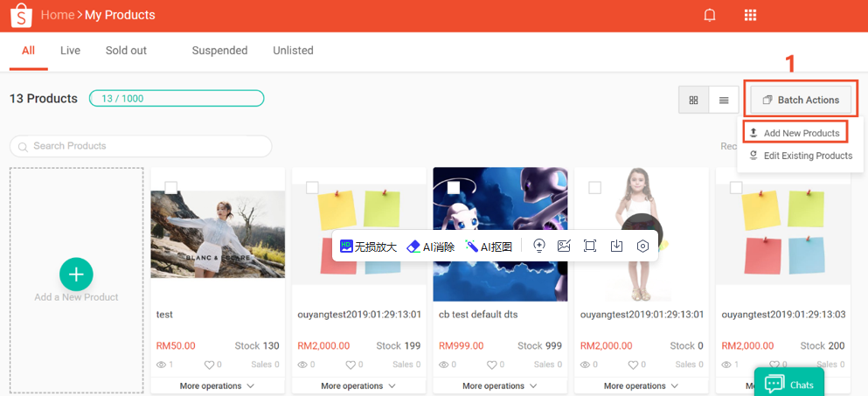Click the Search Products field

tap(141, 146)
